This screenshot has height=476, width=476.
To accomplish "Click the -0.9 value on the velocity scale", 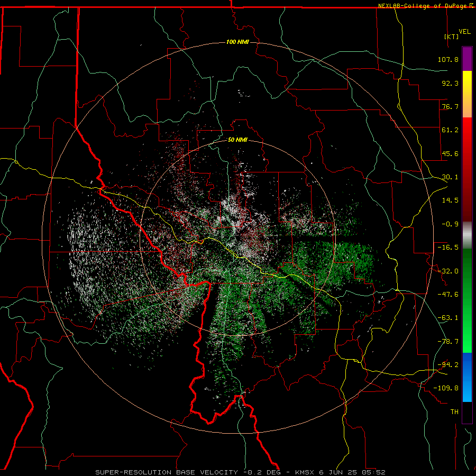I will (450, 224).
